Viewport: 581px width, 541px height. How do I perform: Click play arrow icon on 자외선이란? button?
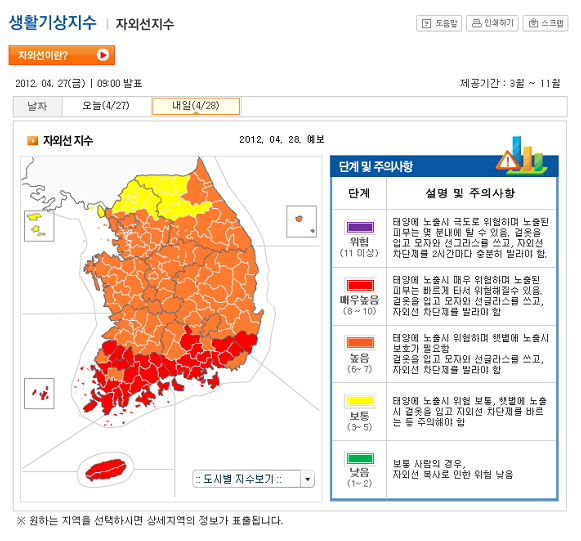click(103, 55)
